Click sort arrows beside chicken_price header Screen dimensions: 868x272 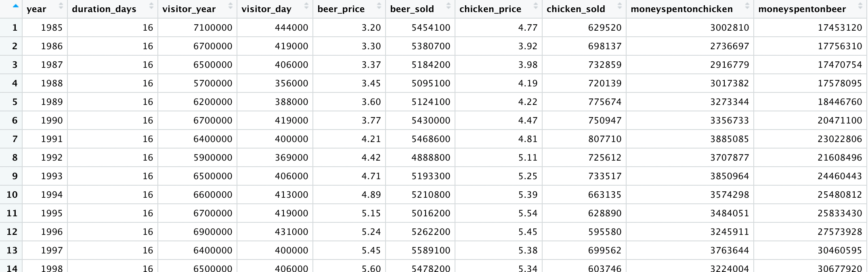[x=536, y=6]
